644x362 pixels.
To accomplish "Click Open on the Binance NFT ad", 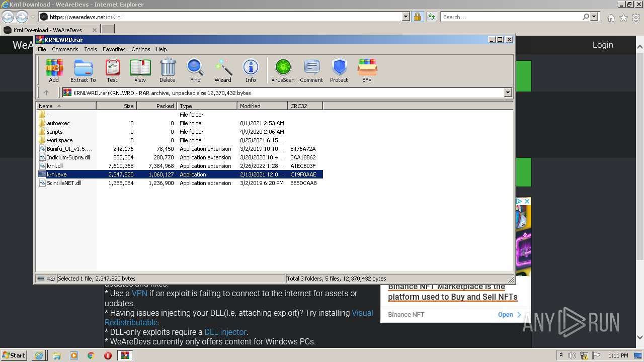I will 510,314.
